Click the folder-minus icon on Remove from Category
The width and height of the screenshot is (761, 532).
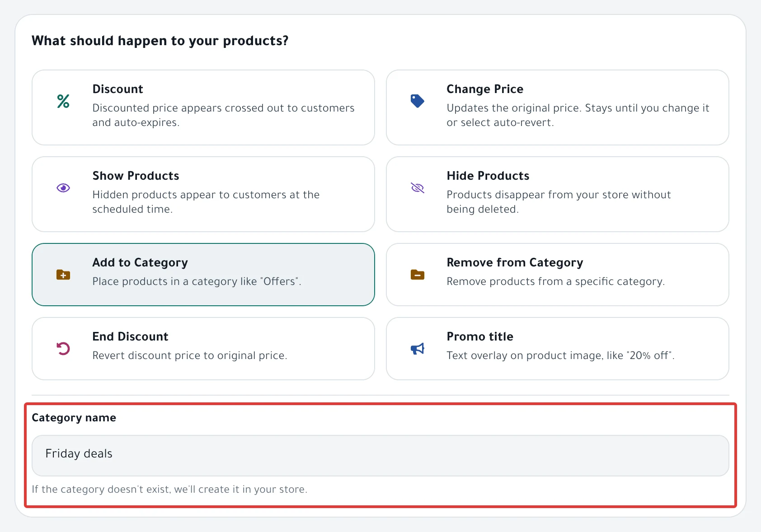click(418, 275)
